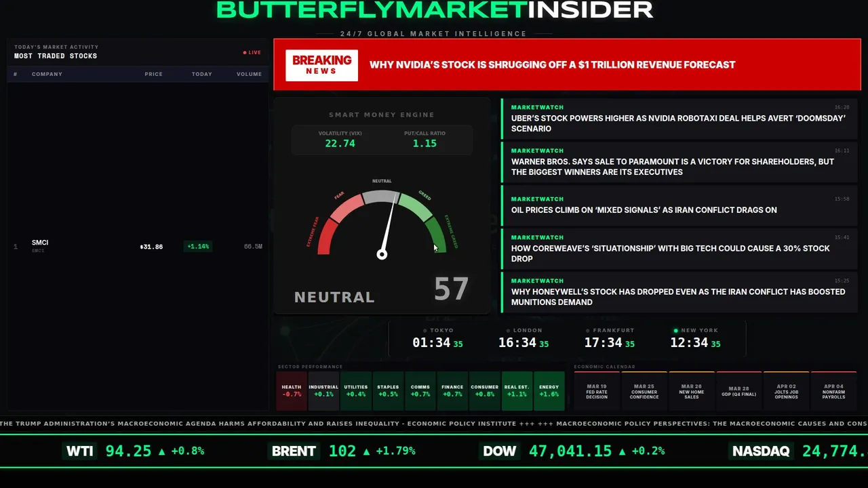This screenshot has height=488, width=868.
Task: Open Mar 19 Fed Rate Decision event
Action: tap(597, 390)
